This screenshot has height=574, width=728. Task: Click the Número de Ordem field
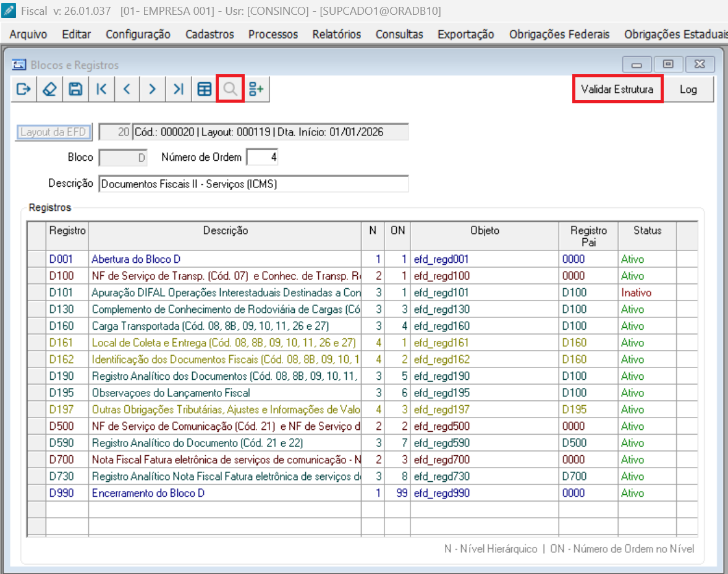click(262, 157)
